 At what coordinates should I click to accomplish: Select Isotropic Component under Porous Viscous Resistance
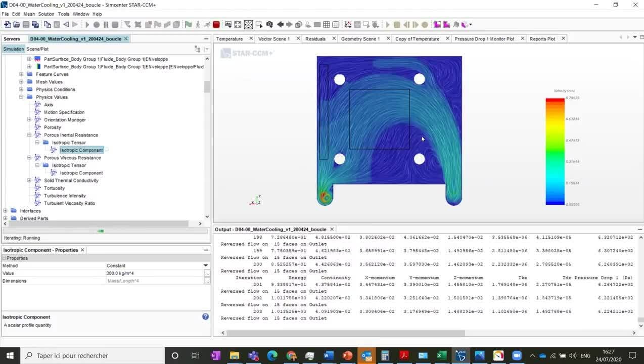pyautogui.click(x=81, y=173)
